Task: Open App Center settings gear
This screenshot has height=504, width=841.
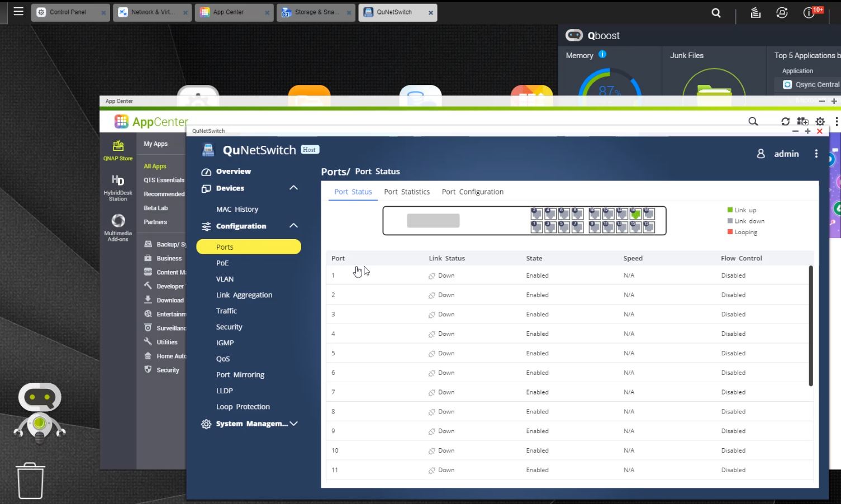Action: [820, 121]
